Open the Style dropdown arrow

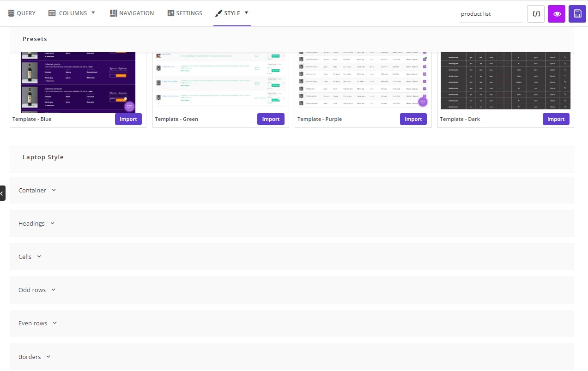point(246,13)
